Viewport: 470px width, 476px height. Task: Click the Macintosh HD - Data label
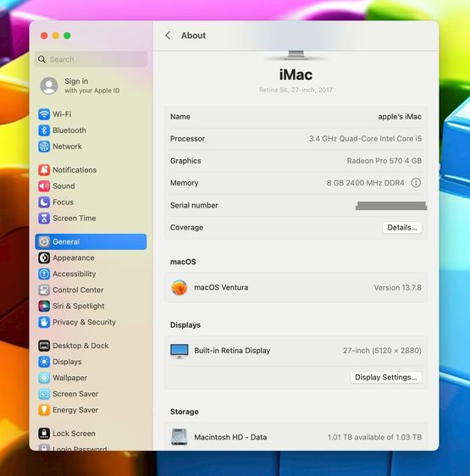click(230, 437)
